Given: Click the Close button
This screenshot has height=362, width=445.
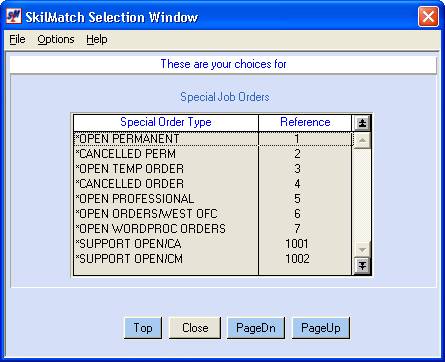Looking at the screenshot, I should pos(195,328).
